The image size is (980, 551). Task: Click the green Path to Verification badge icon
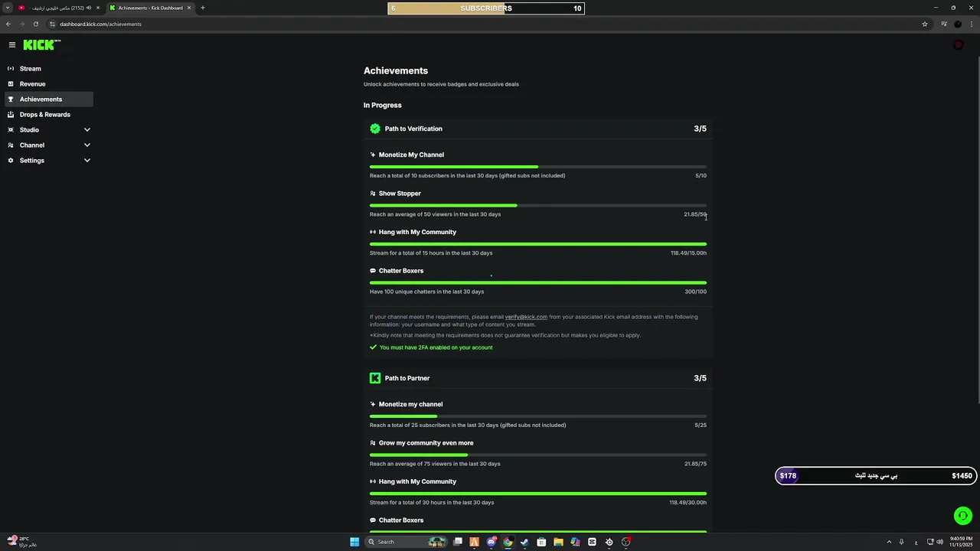coord(375,129)
